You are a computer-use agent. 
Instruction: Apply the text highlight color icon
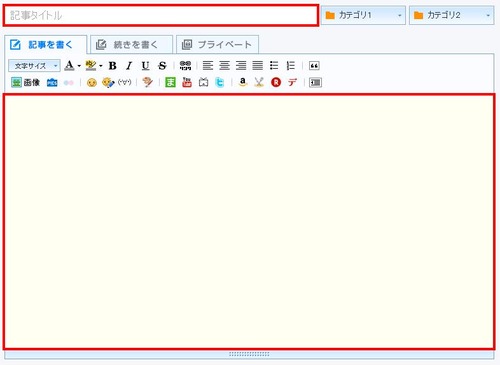click(x=90, y=65)
